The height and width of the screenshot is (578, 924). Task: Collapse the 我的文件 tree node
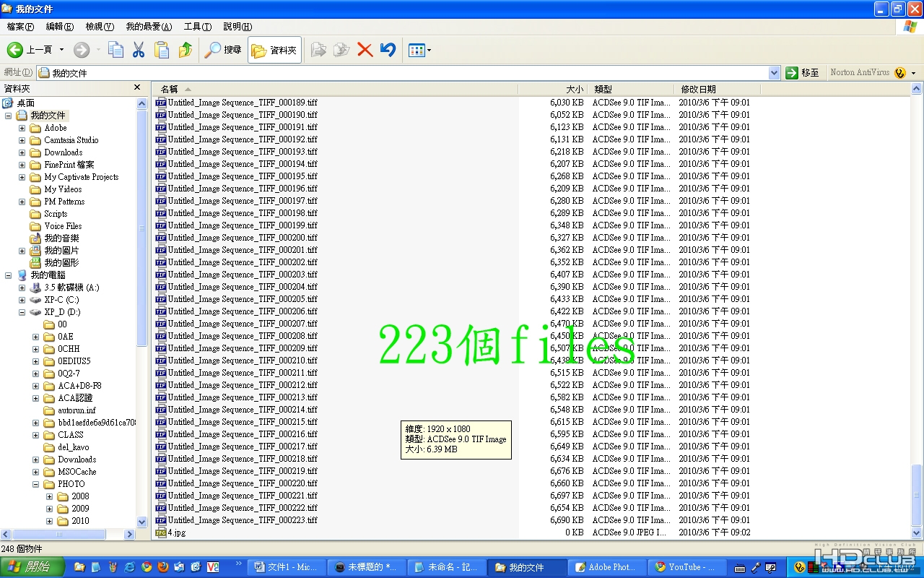coord(9,116)
